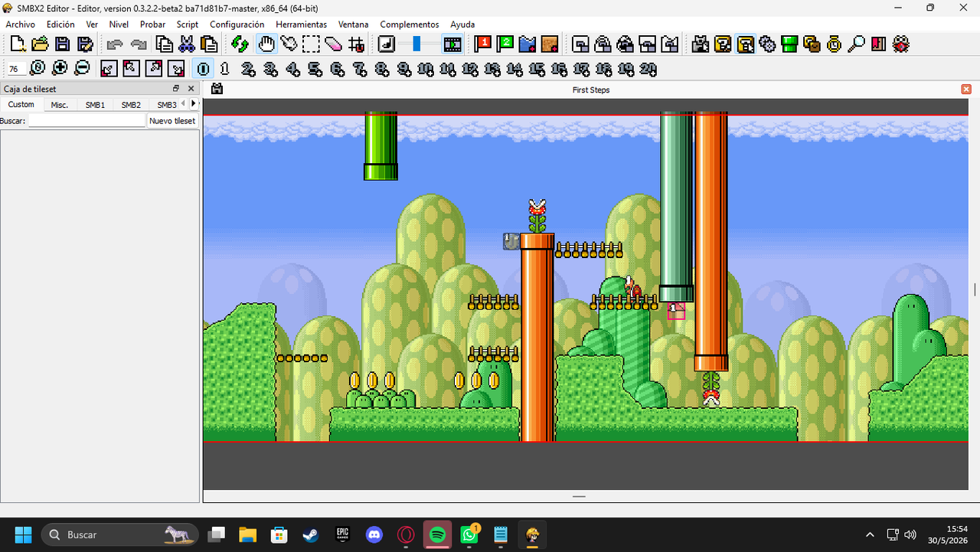The height and width of the screenshot is (552, 980).
Task: Reset zoom with the R magnifier icon
Action: click(38, 68)
